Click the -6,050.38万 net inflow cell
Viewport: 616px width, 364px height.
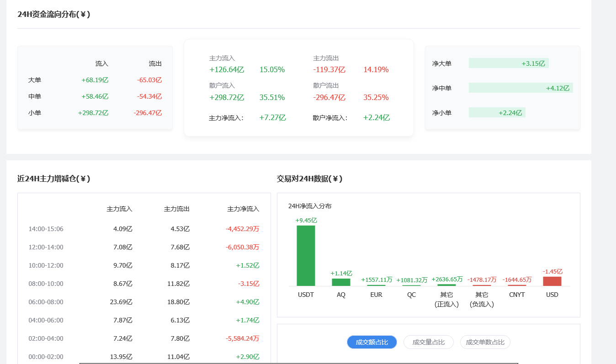point(243,247)
